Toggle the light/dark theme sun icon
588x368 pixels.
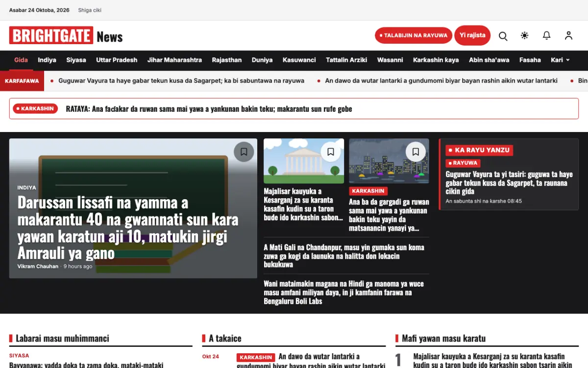point(525,36)
